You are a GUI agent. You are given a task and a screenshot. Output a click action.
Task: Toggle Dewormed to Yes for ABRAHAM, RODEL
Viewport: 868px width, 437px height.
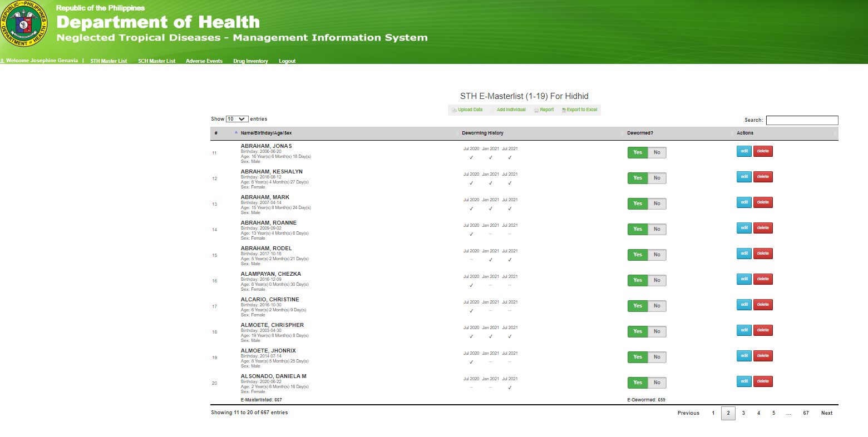638,255
